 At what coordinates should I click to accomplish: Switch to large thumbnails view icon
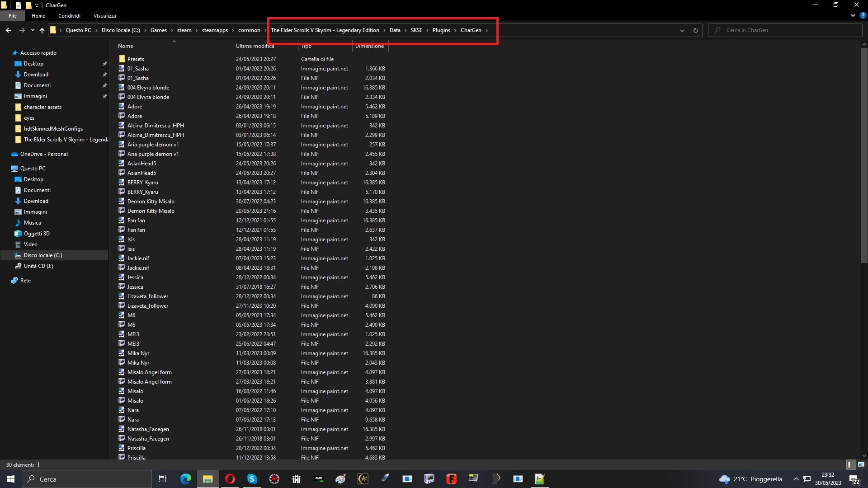click(x=861, y=465)
